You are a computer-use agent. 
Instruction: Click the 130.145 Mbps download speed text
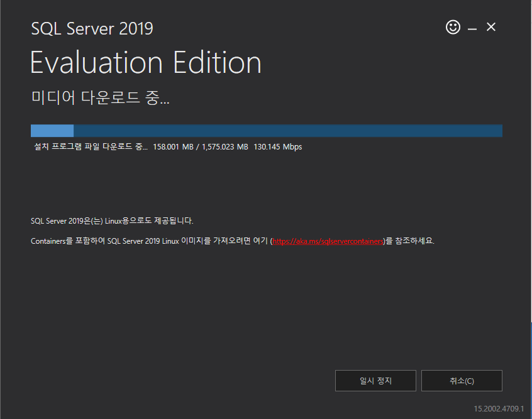pyautogui.click(x=278, y=147)
